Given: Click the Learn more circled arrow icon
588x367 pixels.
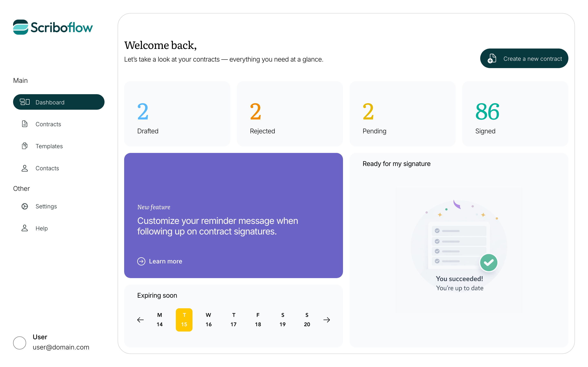Looking at the screenshot, I should (x=141, y=261).
